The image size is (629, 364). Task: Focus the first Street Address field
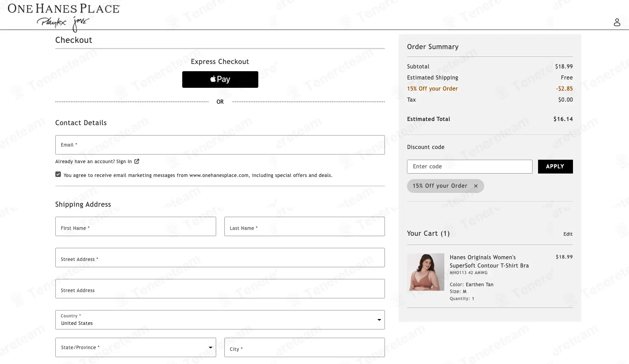(x=220, y=258)
